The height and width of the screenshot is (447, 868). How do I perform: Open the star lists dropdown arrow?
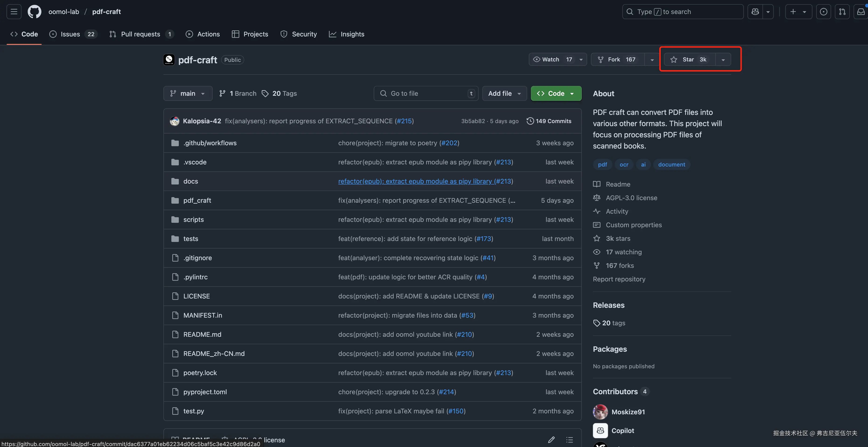point(723,60)
